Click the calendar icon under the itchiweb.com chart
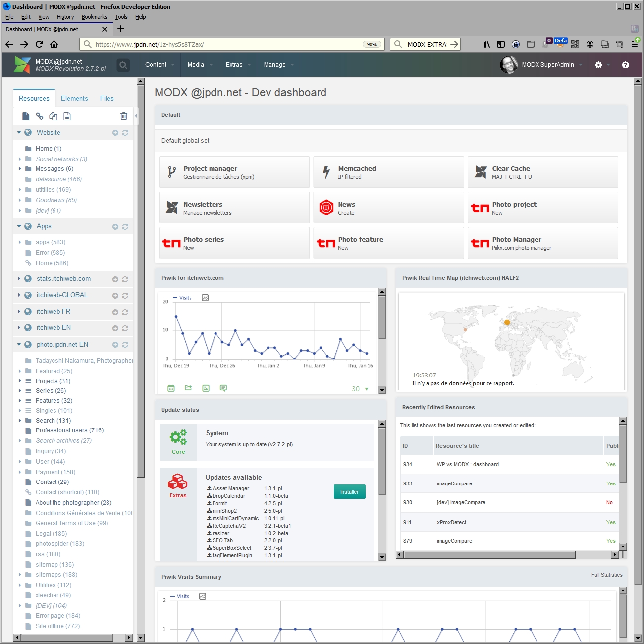The image size is (644, 644). click(171, 388)
